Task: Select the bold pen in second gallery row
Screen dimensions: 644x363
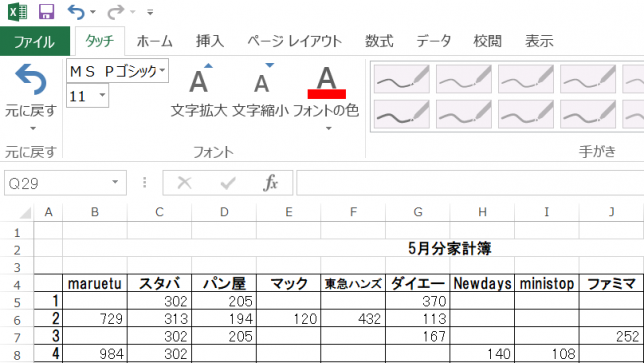Action: tap(402, 114)
